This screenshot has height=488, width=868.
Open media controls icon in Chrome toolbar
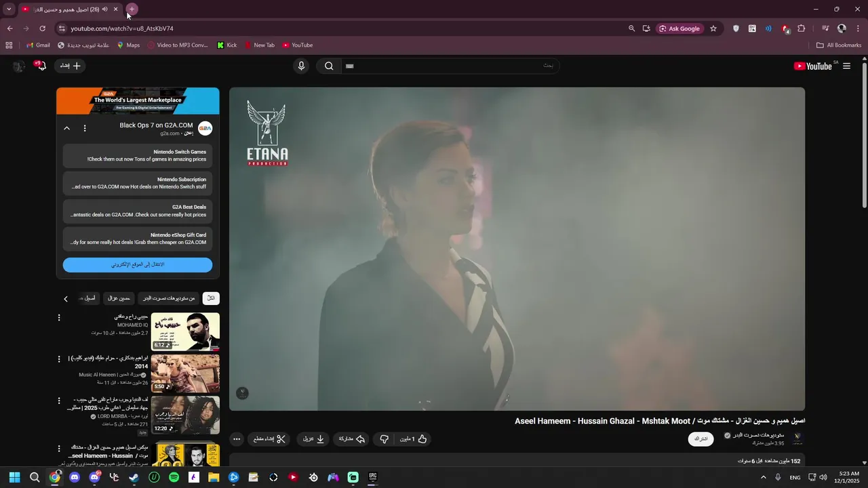(x=825, y=28)
